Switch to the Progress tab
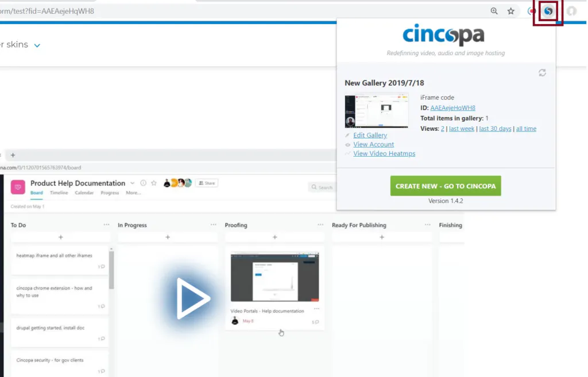Image resolution: width=588 pixels, height=377 pixels. (x=110, y=193)
